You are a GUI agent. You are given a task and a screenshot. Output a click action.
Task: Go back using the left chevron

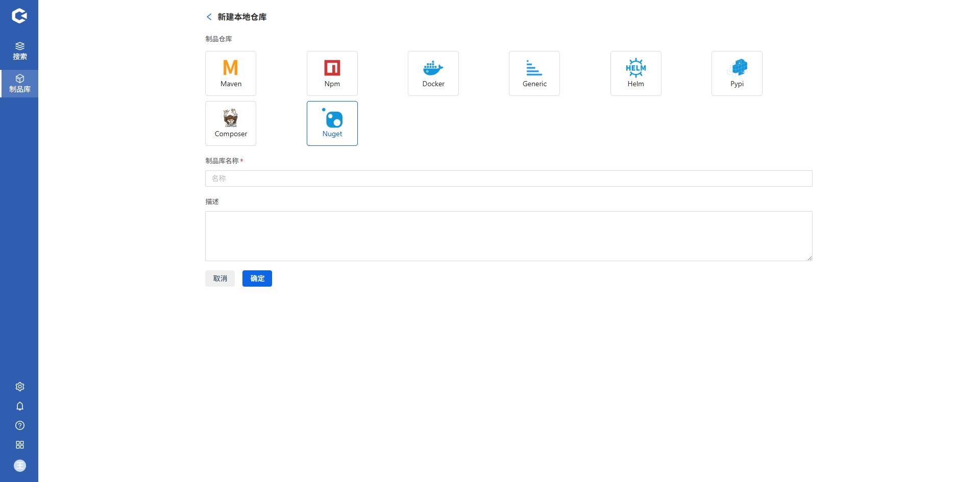(209, 17)
